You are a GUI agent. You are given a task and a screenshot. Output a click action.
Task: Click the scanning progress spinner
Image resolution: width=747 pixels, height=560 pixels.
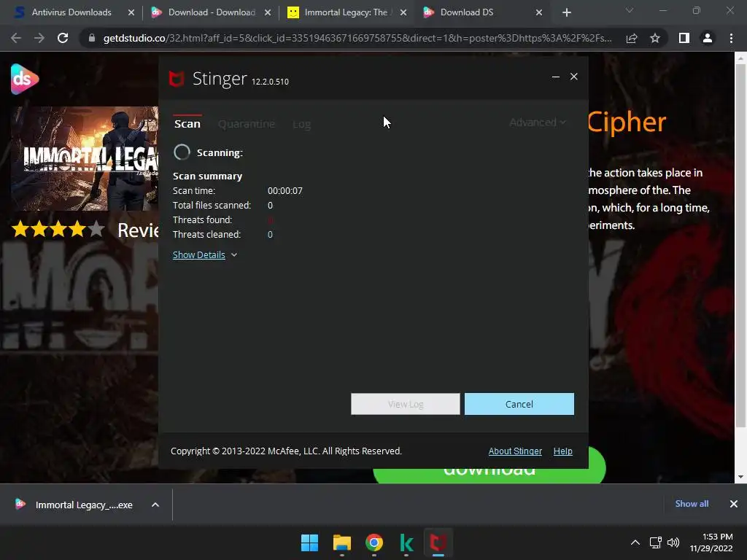point(182,152)
